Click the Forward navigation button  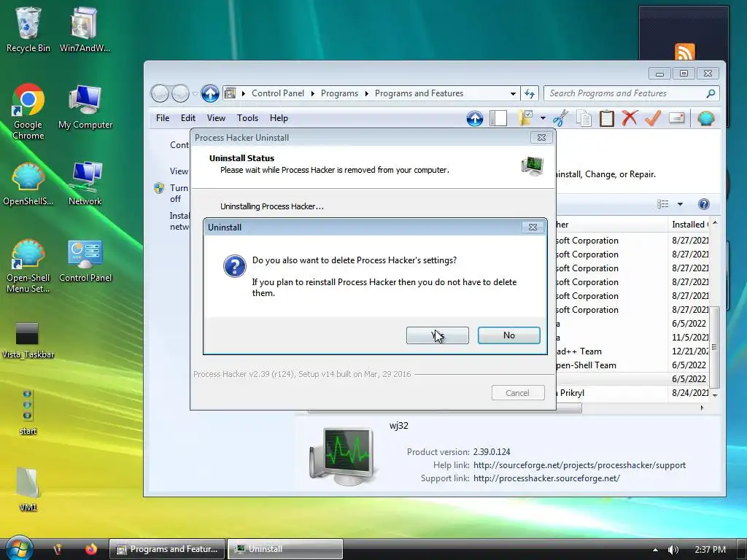[180, 93]
